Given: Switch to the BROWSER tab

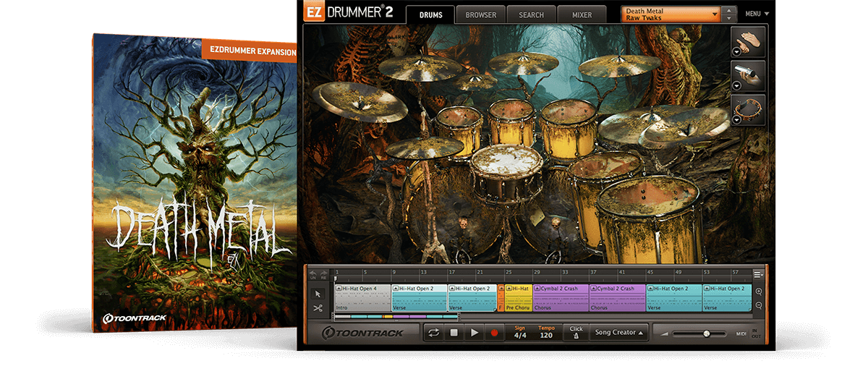Looking at the screenshot, I should coord(480,14).
